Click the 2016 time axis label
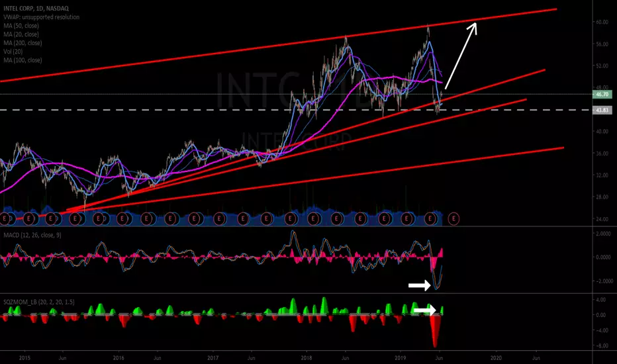The height and width of the screenshot is (364, 617). click(x=119, y=358)
